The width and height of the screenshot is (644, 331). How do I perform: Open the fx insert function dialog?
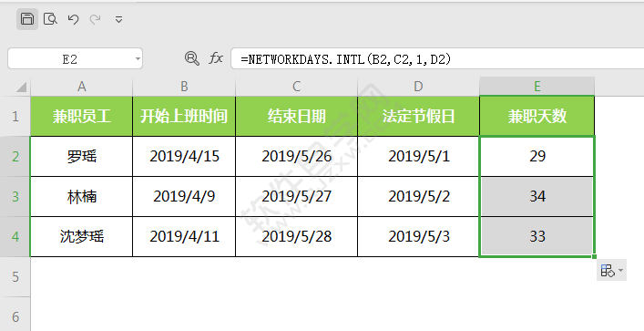(x=216, y=58)
